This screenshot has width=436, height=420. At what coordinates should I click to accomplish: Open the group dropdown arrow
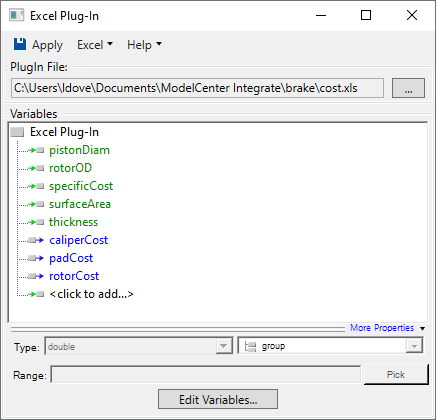[414, 346]
